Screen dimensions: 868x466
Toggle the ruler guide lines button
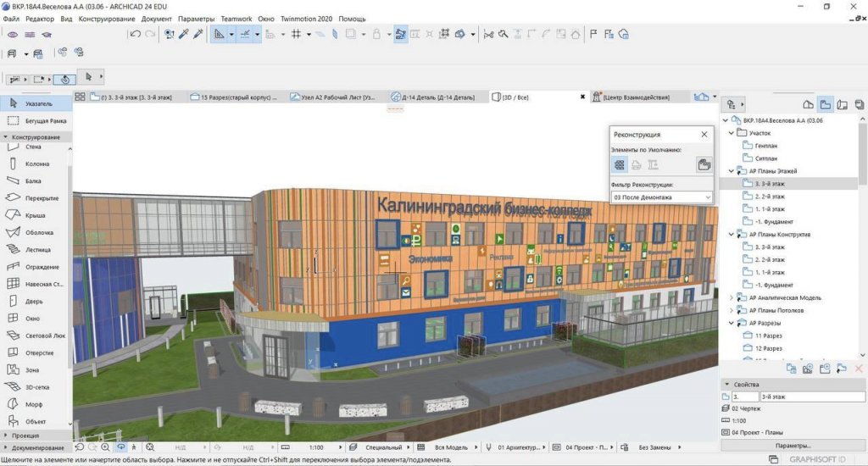245,35
